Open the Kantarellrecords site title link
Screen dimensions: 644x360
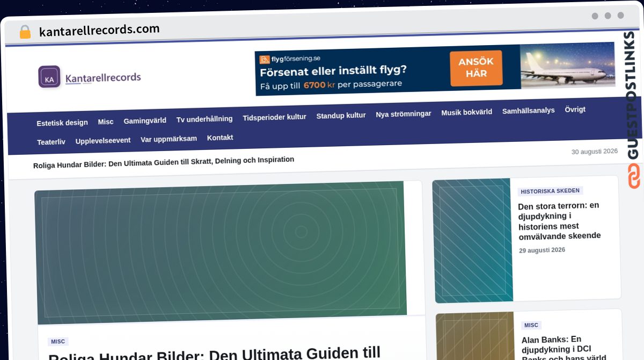[x=103, y=78]
